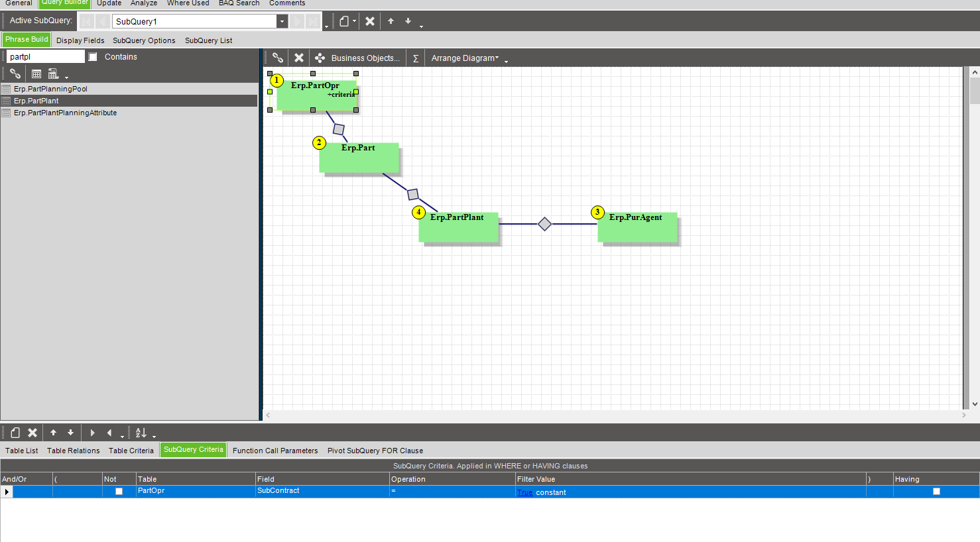Click the link icon left of Business Objects
Screen dimensions: 980x542
click(278, 58)
